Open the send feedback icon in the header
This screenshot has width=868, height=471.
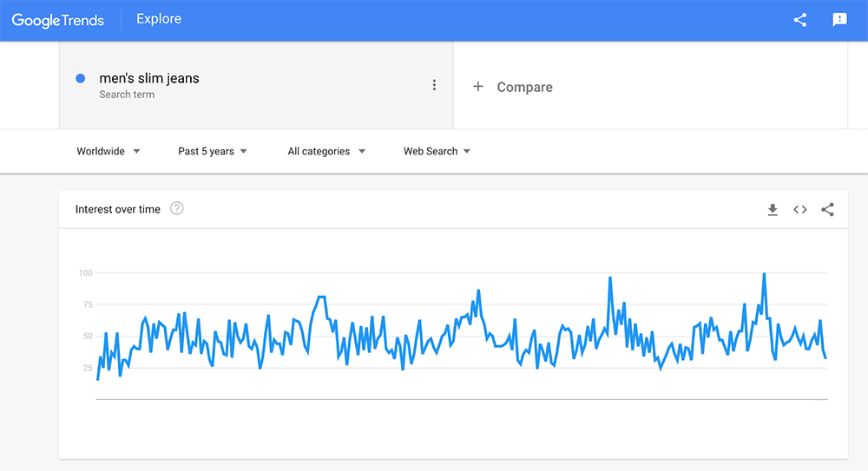click(839, 20)
